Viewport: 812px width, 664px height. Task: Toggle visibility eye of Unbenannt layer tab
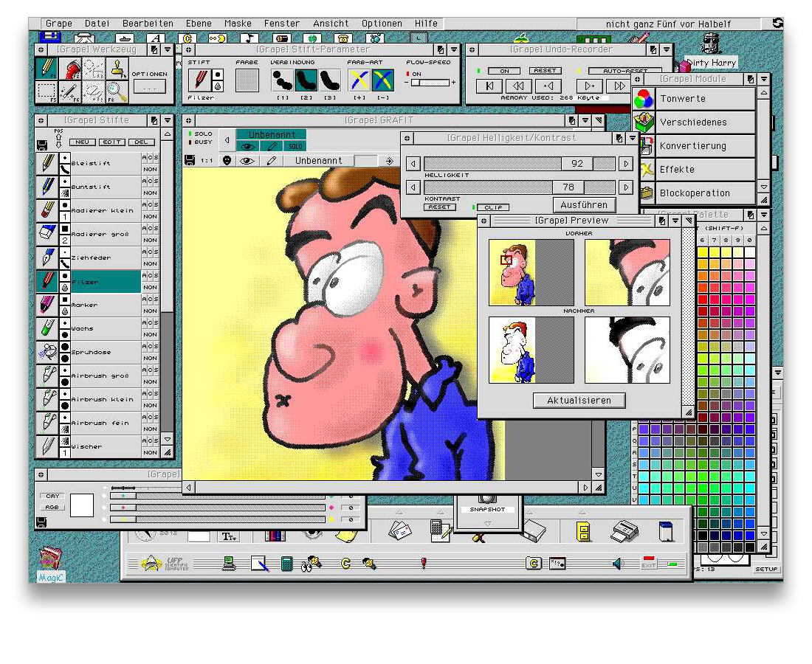tap(247, 147)
